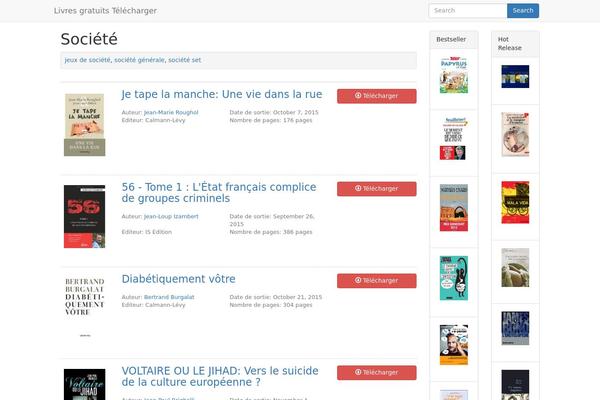Open the société générale tag link
Viewport: 600px width, 400px height.
click(139, 60)
